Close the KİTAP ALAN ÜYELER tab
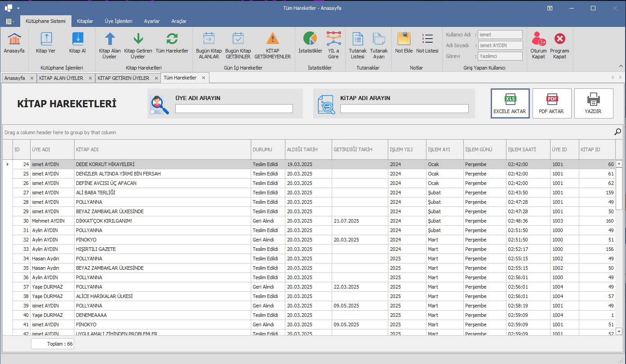Image resolution: width=626 pixels, height=364 pixels. pos(90,78)
